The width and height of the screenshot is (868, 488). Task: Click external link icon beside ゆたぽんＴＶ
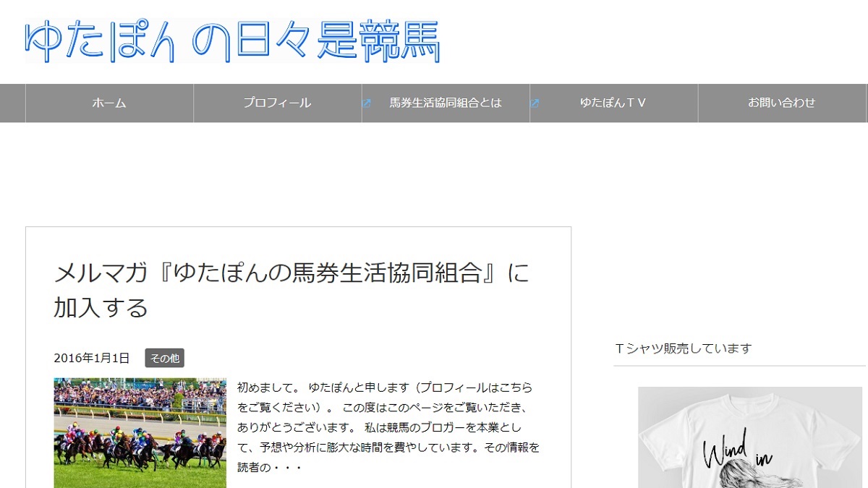point(535,103)
